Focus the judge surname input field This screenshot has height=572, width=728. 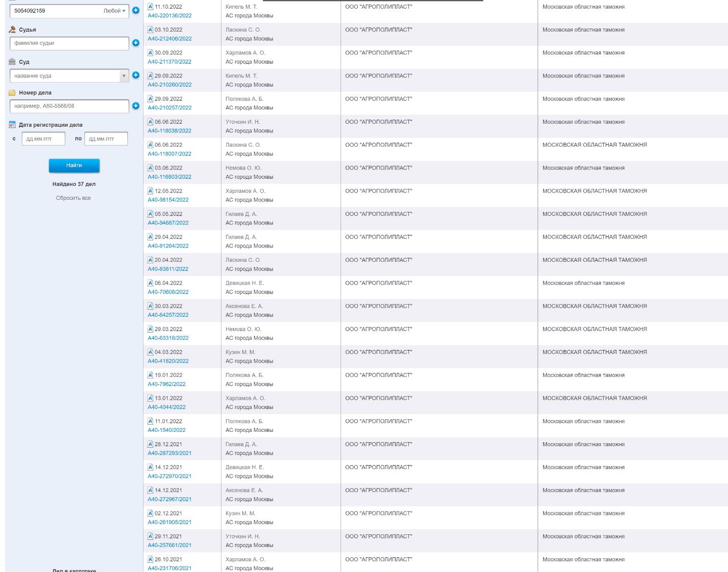(x=69, y=43)
